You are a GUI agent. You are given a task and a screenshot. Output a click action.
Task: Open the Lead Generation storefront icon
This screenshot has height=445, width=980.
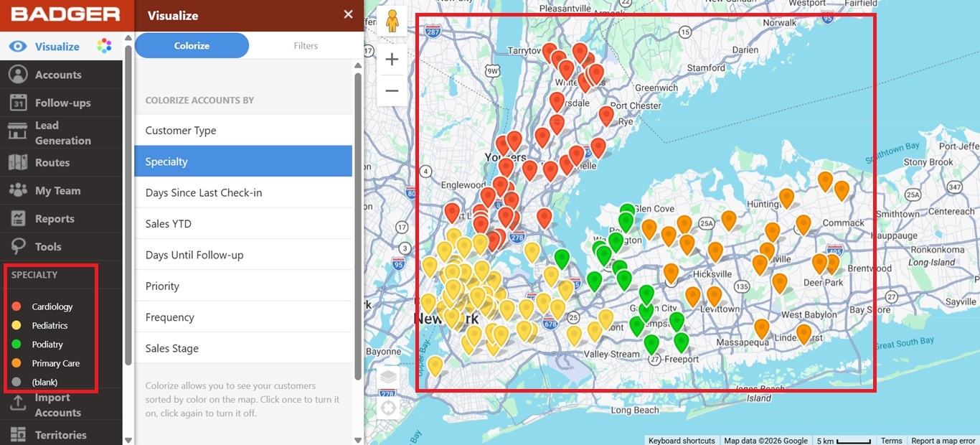[x=18, y=132]
